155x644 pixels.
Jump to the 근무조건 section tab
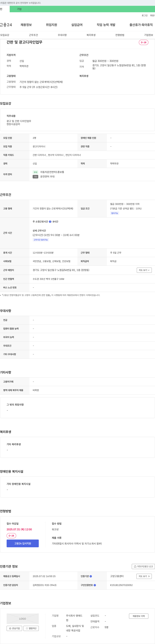coord(34,35)
